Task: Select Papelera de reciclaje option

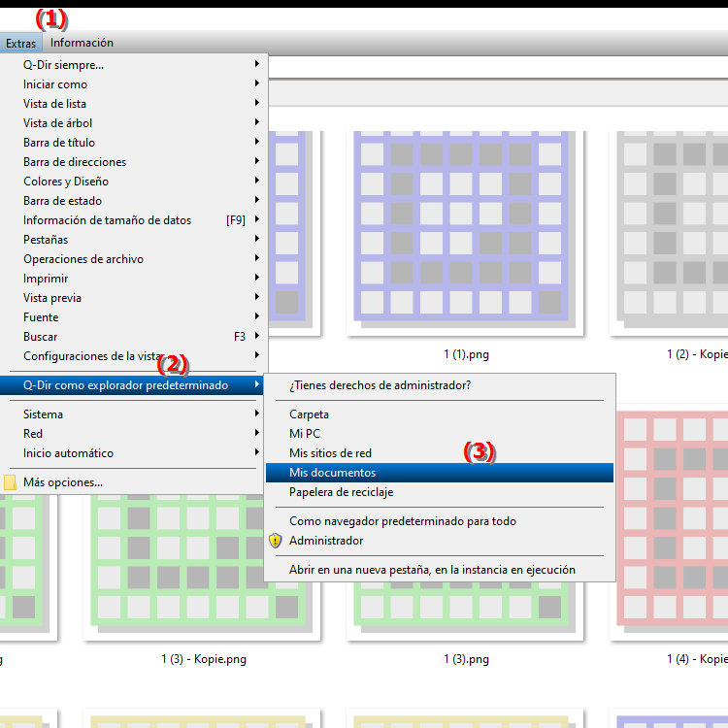Action: [x=440, y=492]
